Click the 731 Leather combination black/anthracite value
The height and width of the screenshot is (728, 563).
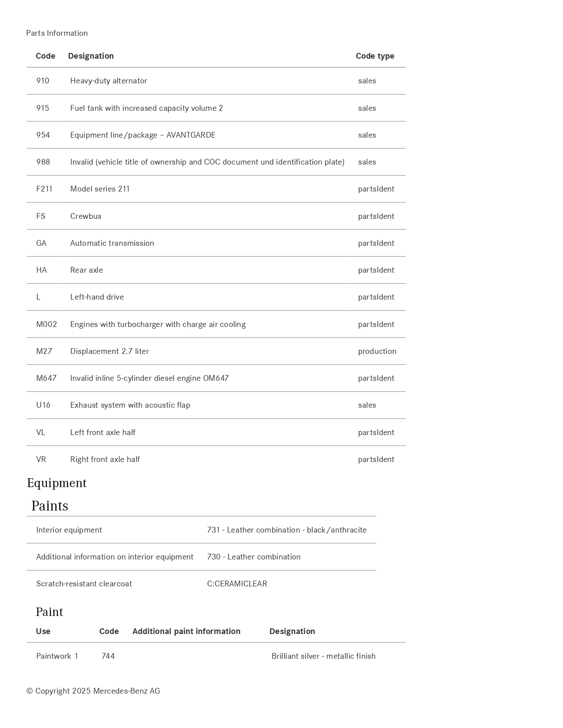(287, 530)
